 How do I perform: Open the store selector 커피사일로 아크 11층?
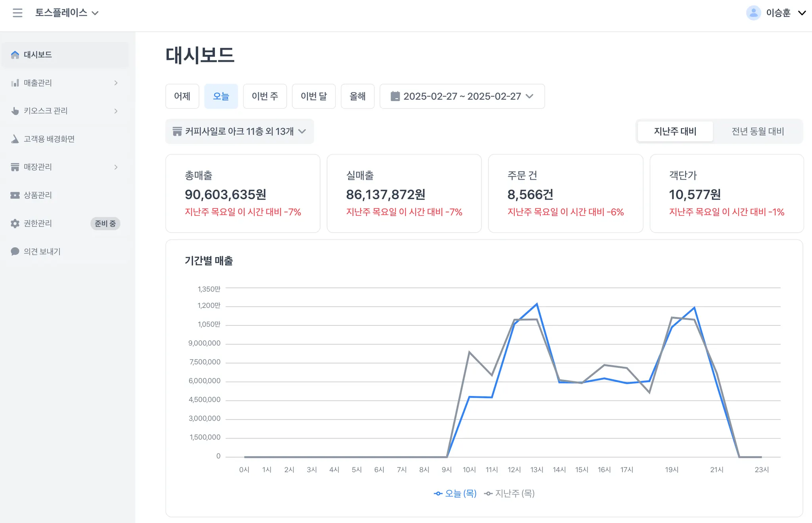[x=239, y=131]
